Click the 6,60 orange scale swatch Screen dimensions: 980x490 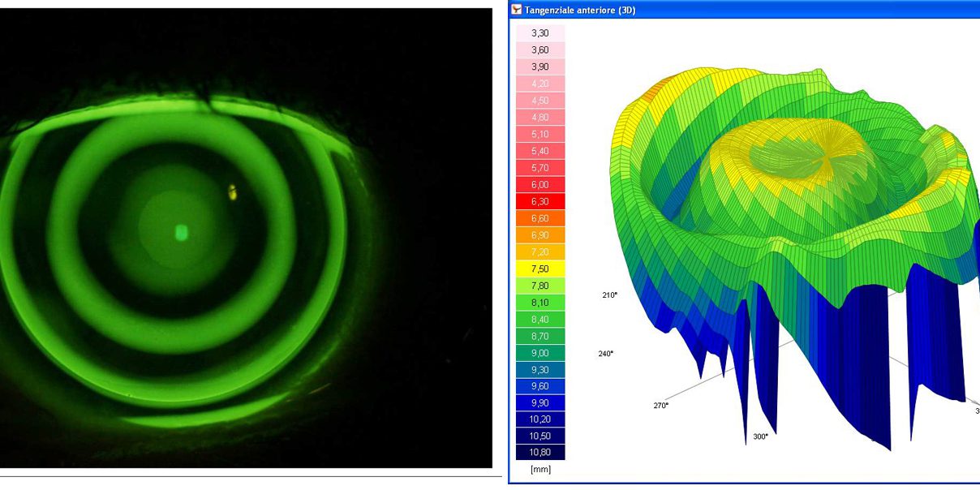pos(539,218)
